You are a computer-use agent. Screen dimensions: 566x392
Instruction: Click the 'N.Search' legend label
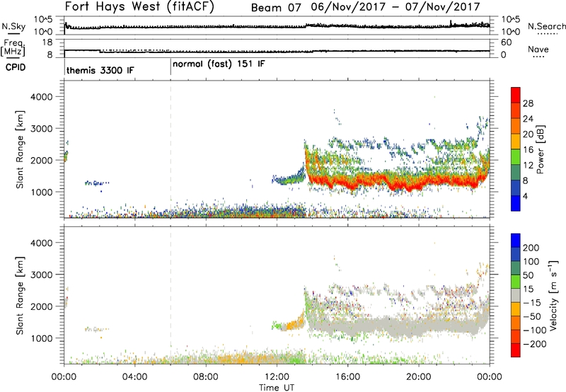tap(546, 26)
